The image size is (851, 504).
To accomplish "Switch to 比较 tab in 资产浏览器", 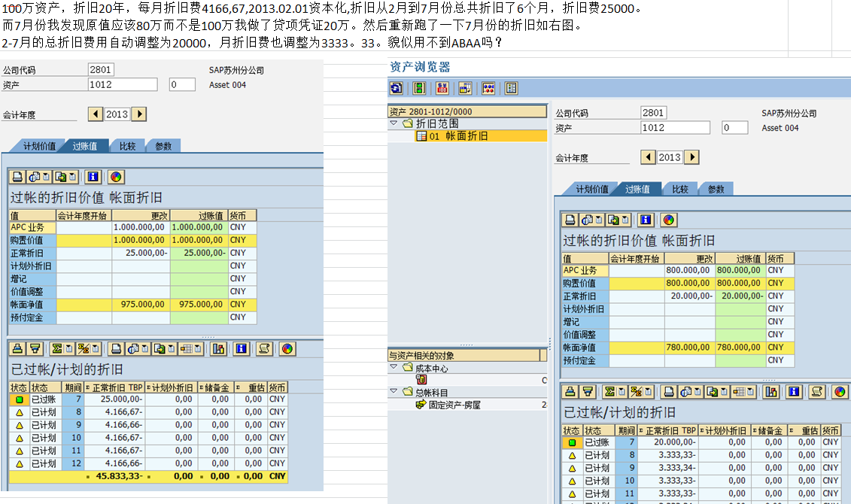I will coord(680,189).
